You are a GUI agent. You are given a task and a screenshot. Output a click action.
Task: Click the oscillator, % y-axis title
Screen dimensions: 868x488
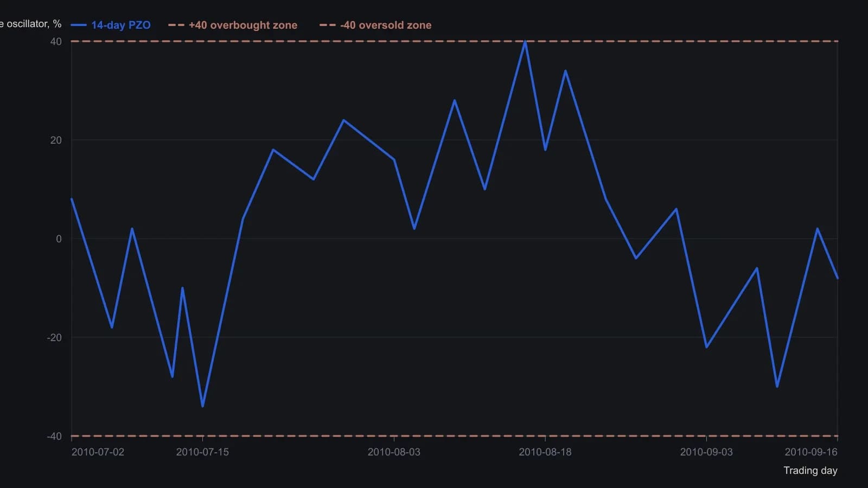pyautogui.click(x=30, y=24)
